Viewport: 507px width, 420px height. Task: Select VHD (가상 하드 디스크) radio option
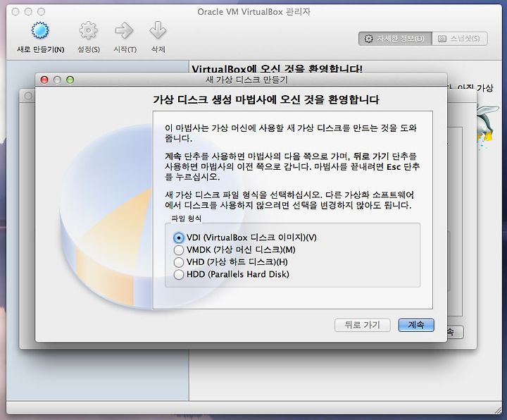pyautogui.click(x=178, y=262)
